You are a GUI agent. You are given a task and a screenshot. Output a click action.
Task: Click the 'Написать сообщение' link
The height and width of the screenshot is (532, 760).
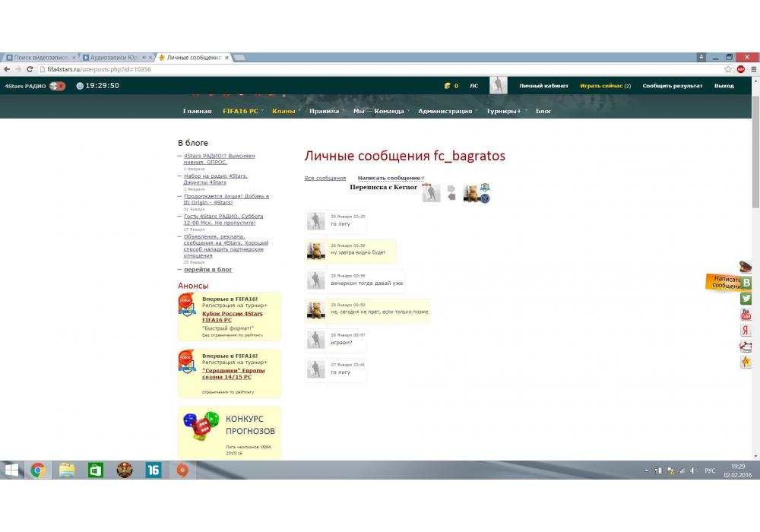[x=388, y=178]
